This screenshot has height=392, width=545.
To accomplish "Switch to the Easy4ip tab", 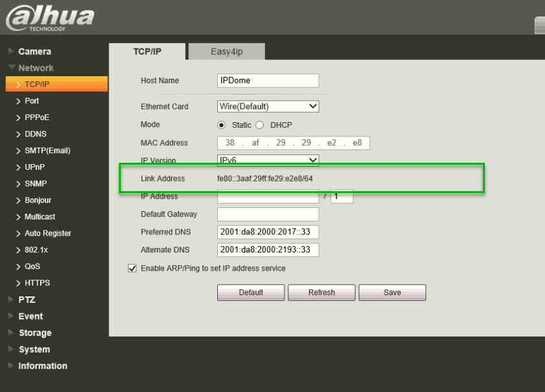I will click(x=226, y=52).
